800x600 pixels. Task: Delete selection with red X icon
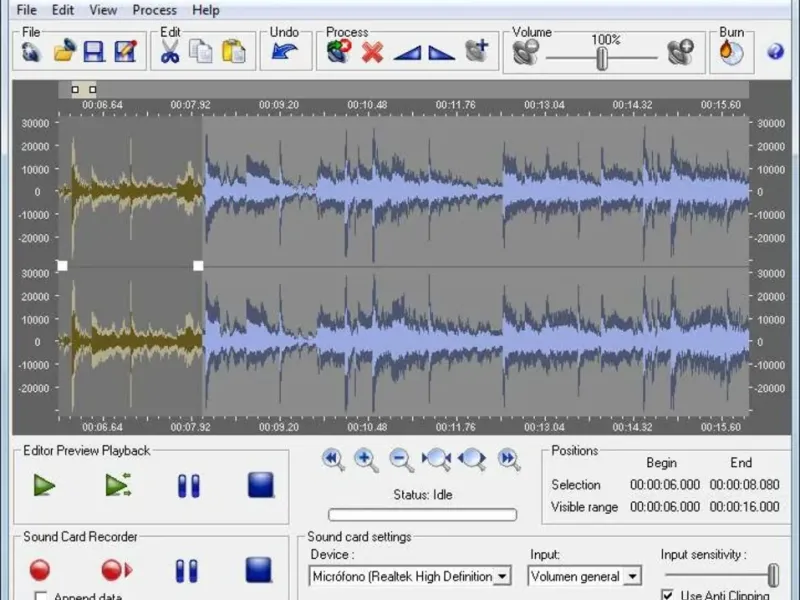coord(372,52)
